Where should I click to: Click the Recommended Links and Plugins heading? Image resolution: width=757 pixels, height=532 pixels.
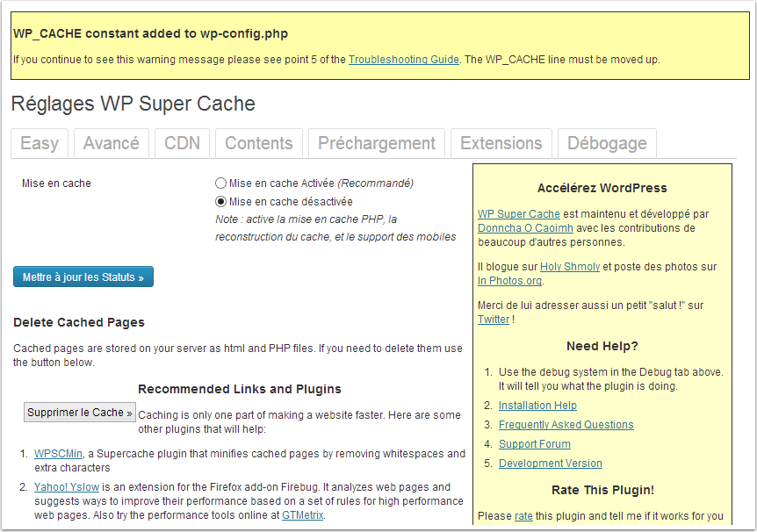[240, 389]
